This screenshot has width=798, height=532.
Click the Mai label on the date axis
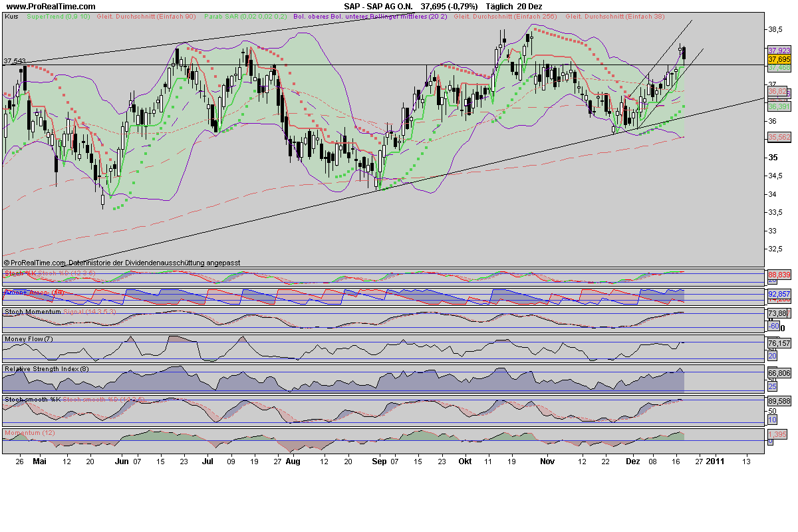pyautogui.click(x=40, y=460)
